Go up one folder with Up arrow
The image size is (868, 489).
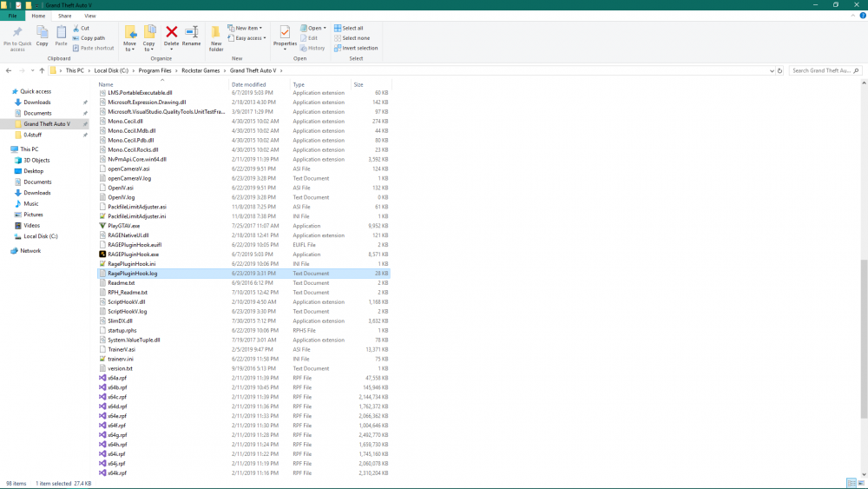(42, 70)
